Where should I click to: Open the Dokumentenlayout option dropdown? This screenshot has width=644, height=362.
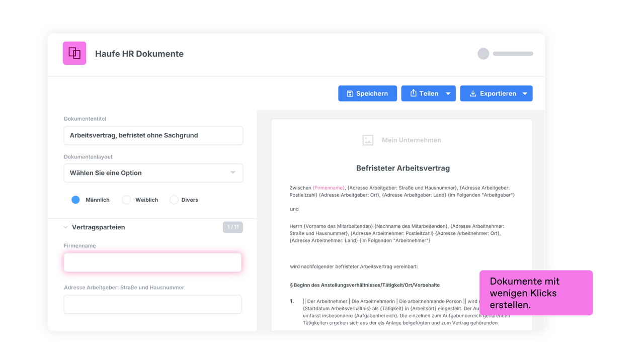point(153,173)
